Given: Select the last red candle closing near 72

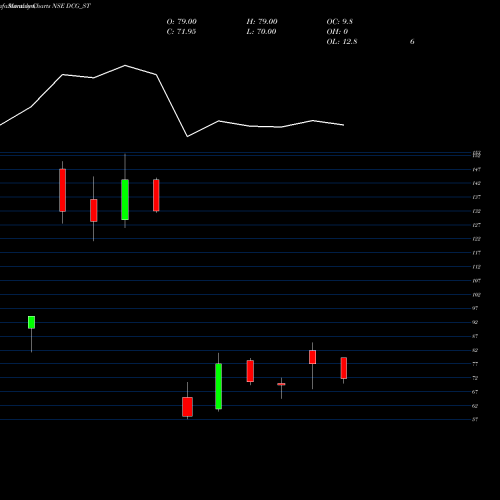Looking at the screenshot, I should coord(344,368).
